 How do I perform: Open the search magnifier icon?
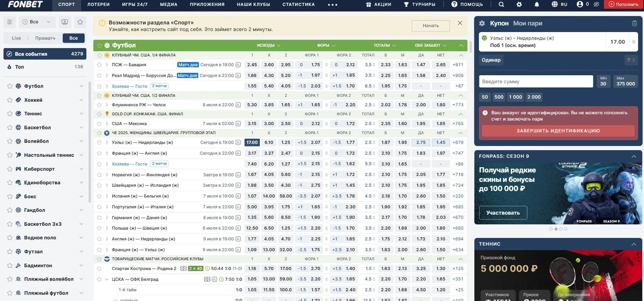pyautogui.click(x=501, y=5)
